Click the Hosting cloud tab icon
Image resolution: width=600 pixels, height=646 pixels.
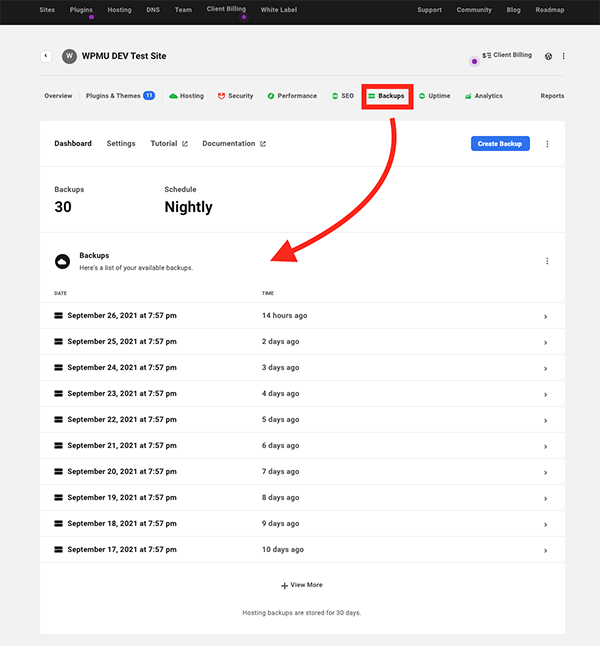pyautogui.click(x=173, y=96)
